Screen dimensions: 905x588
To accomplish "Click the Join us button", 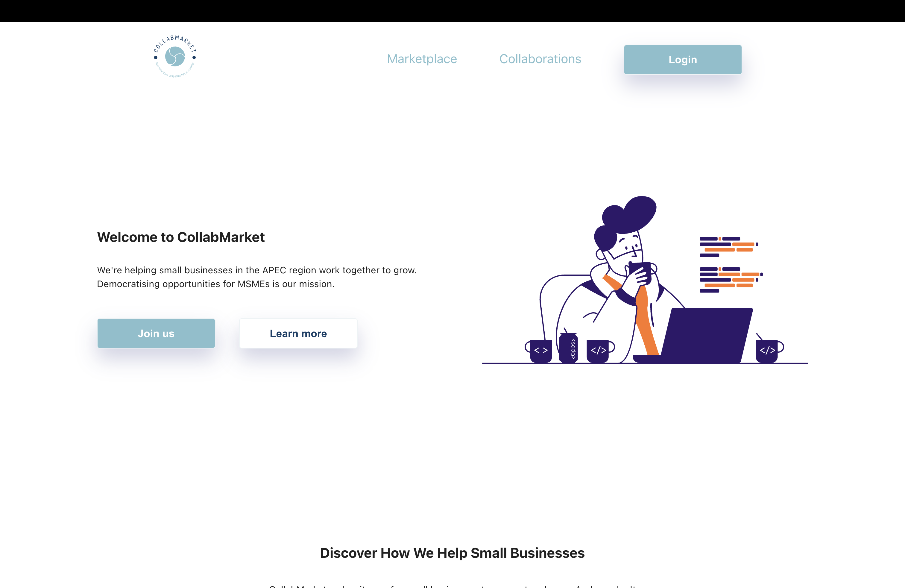I will pos(156,333).
